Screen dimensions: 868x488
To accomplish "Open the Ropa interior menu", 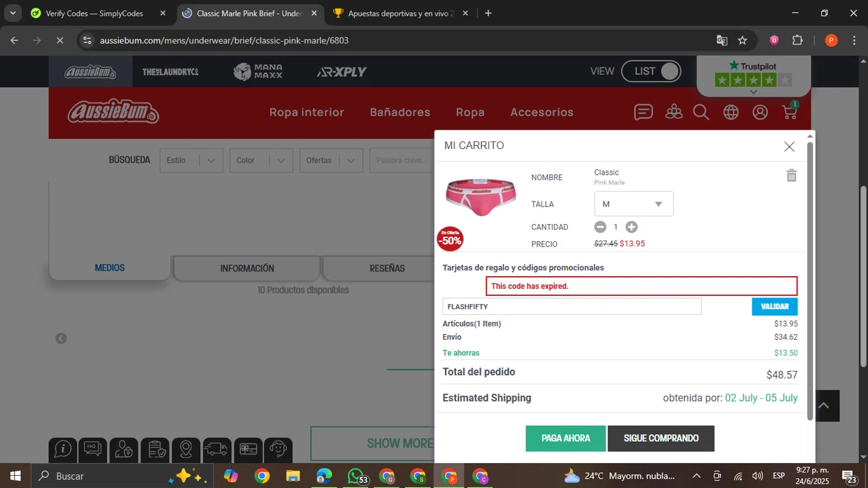I will [x=307, y=112].
